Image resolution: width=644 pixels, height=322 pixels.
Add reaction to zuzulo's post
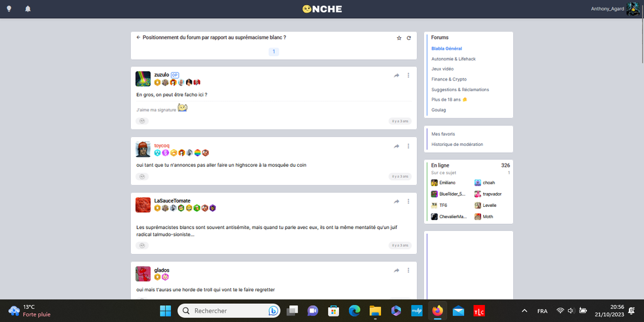(143, 121)
